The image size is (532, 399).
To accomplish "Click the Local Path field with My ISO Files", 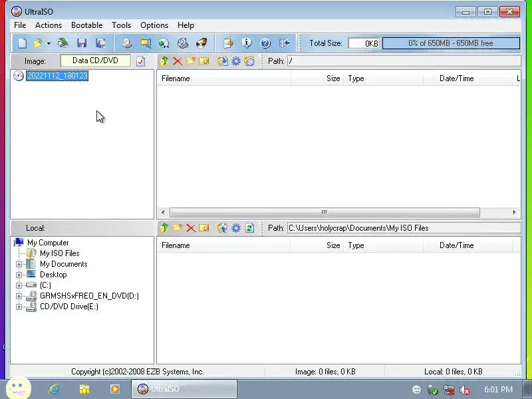I will [x=404, y=228].
